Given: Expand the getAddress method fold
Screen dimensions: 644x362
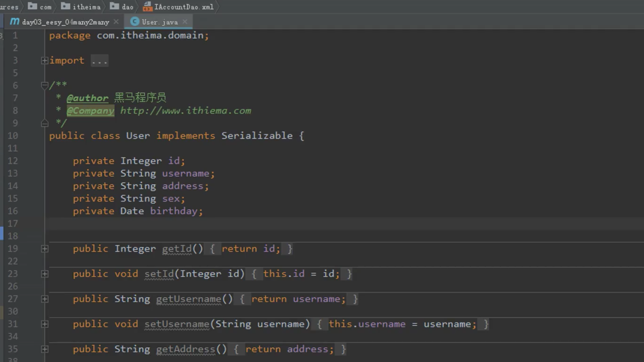Looking at the screenshot, I should (x=45, y=349).
